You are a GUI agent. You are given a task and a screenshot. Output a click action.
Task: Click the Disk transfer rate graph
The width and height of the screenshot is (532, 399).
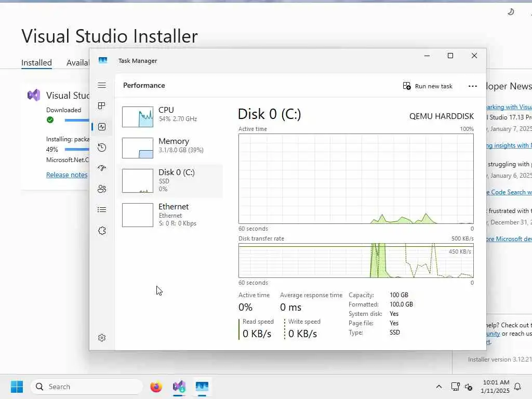(356, 261)
